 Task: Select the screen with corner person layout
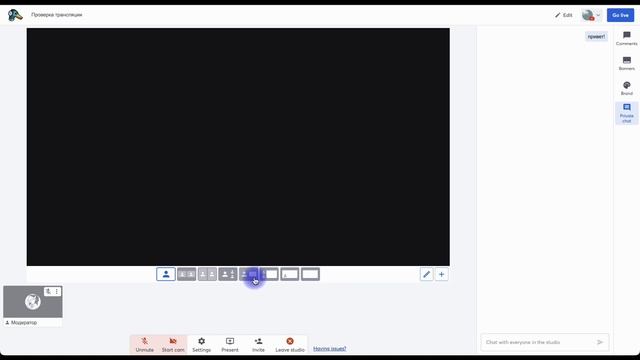click(290, 274)
